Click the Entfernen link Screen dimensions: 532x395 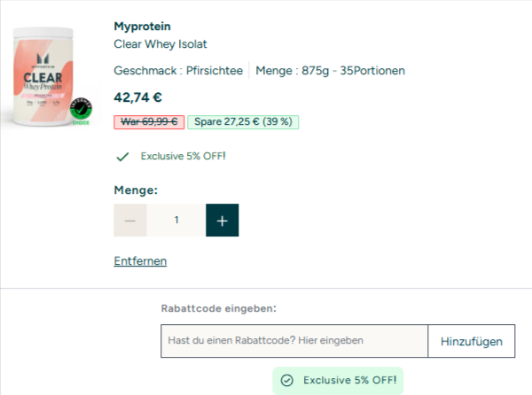[x=140, y=260]
